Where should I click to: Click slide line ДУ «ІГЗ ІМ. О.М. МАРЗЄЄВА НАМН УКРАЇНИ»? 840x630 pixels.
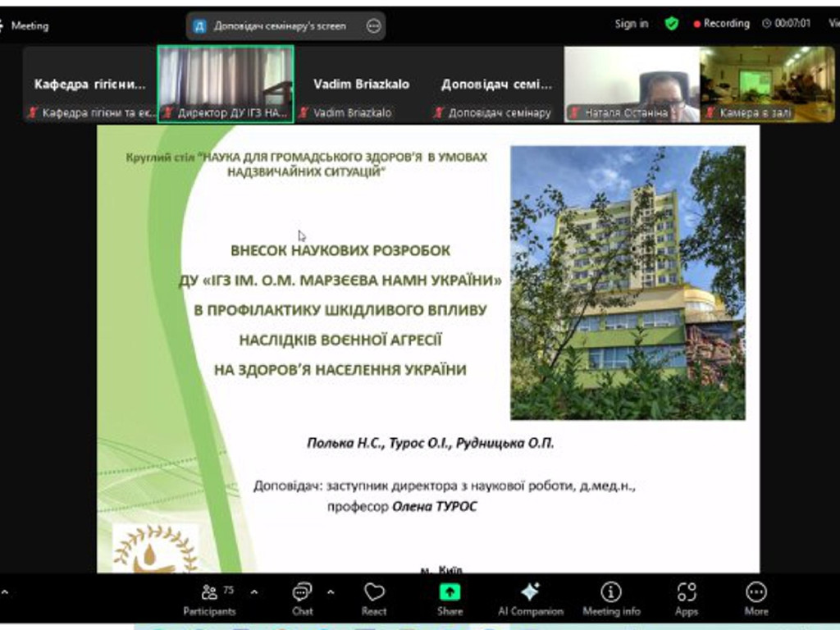pyautogui.click(x=340, y=281)
